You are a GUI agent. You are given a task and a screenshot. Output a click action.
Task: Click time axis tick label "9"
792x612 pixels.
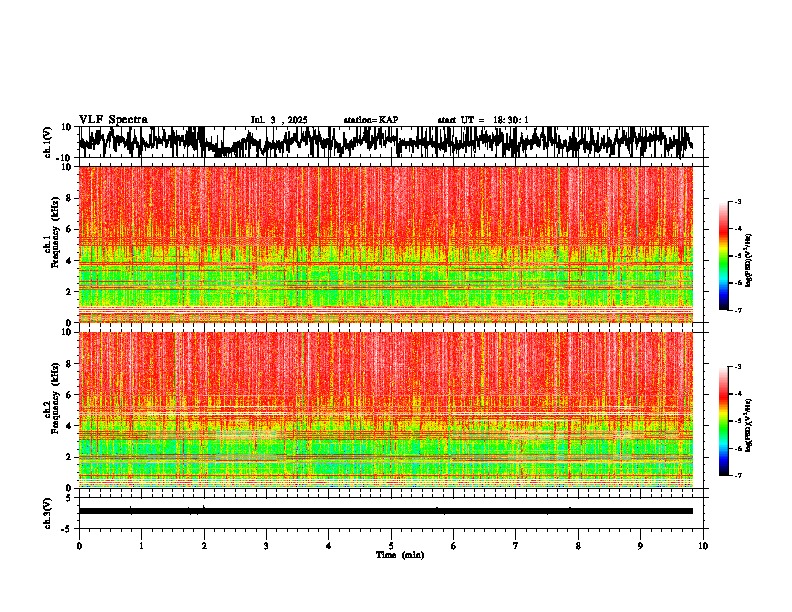pos(640,546)
